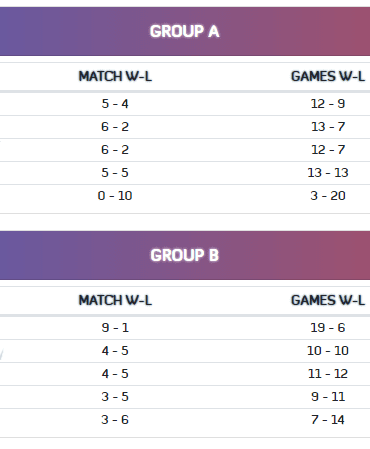370x449 pixels.
Task: Click the 13 - 7 games record cell
Action: point(328,127)
